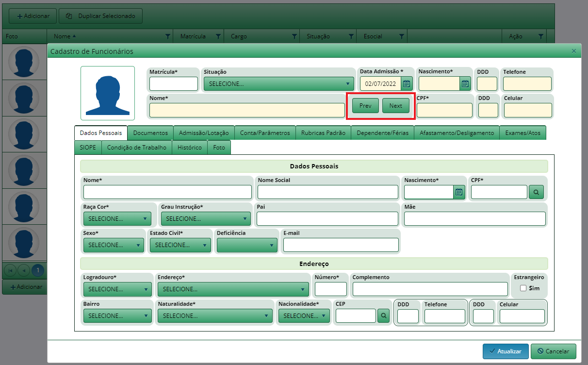Click the employee photo placeholder in the form
This screenshot has height=365, width=588.
[107, 93]
